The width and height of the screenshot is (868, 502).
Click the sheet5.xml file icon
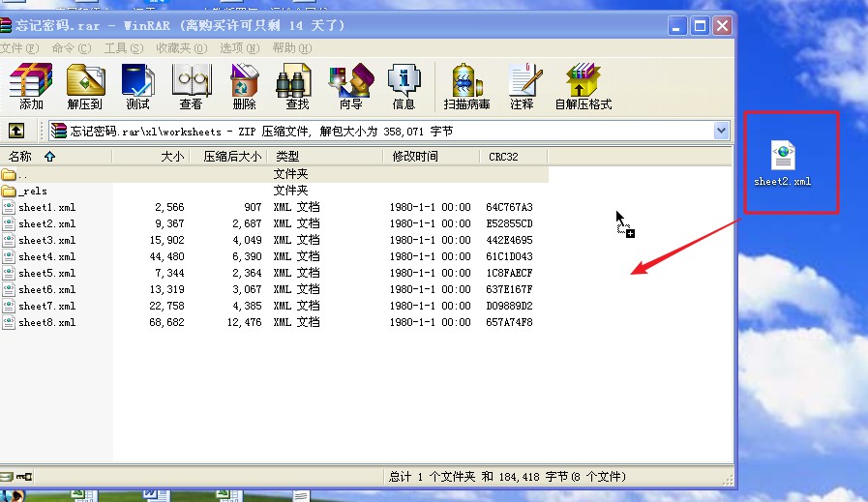[9, 273]
